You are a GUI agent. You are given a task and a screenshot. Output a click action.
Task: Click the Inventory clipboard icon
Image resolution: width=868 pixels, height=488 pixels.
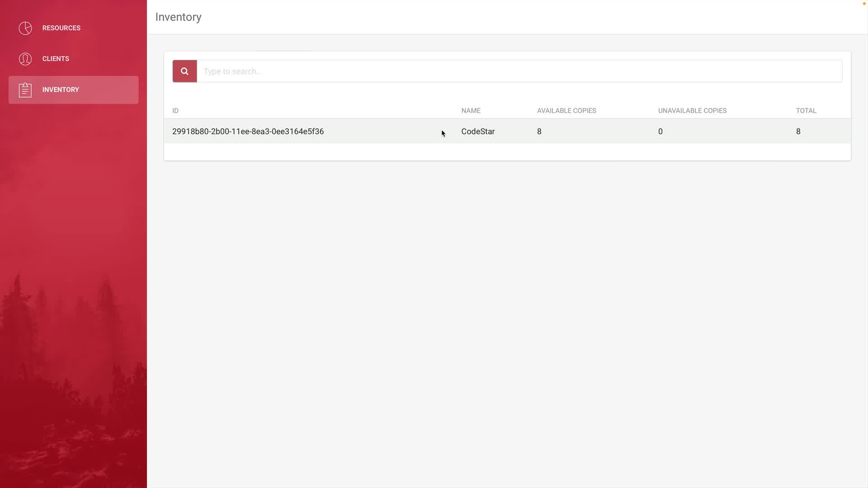[x=25, y=90]
